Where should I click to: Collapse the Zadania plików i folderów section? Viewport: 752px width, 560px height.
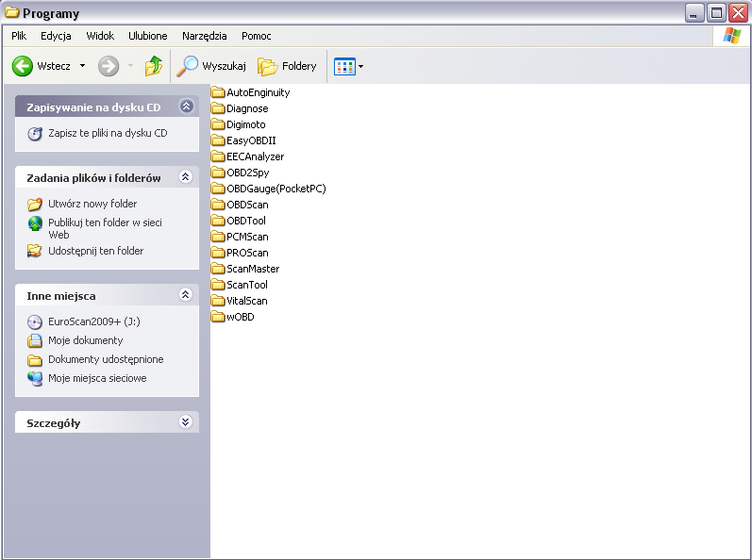click(x=186, y=177)
